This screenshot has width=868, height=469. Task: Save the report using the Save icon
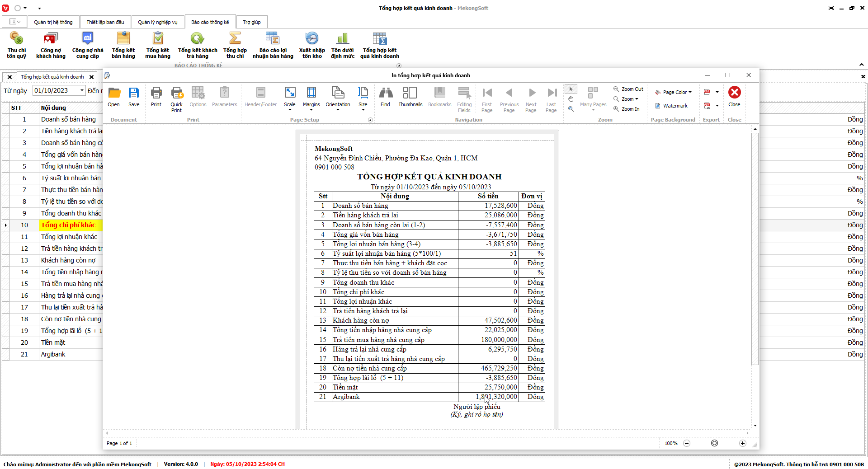pos(134,97)
